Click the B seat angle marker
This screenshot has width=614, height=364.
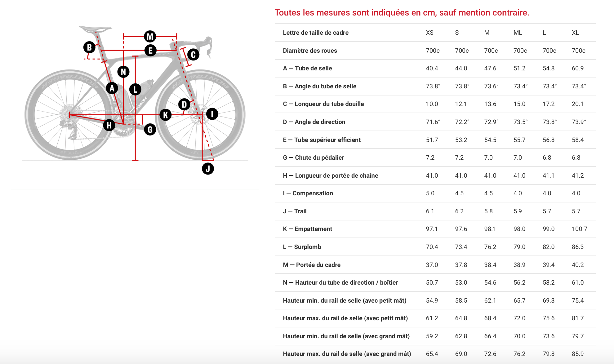click(89, 47)
